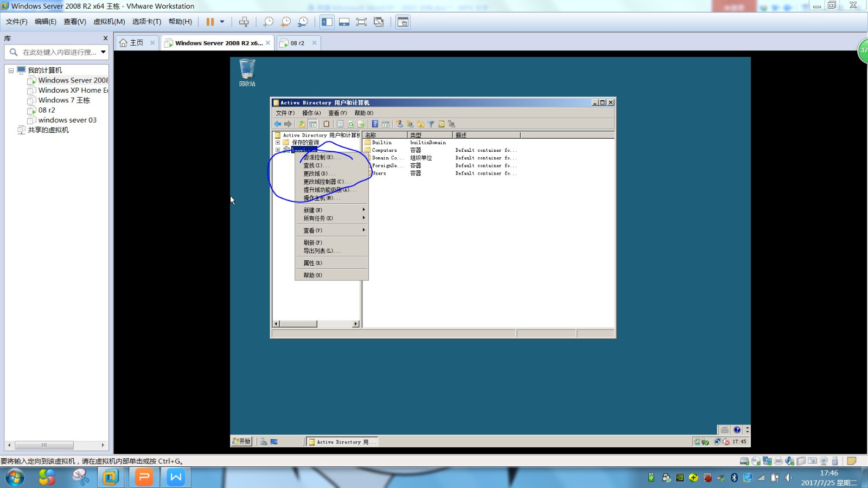Choose 属性(R) from context menu

(331, 263)
